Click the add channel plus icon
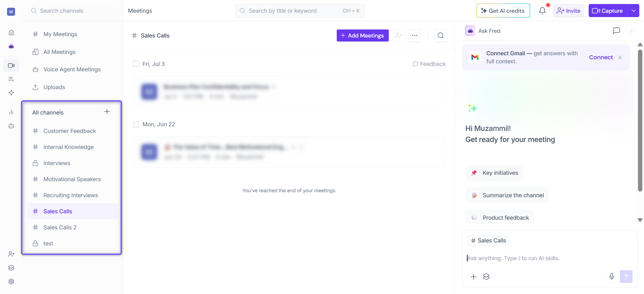The image size is (644, 294). point(107,112)
